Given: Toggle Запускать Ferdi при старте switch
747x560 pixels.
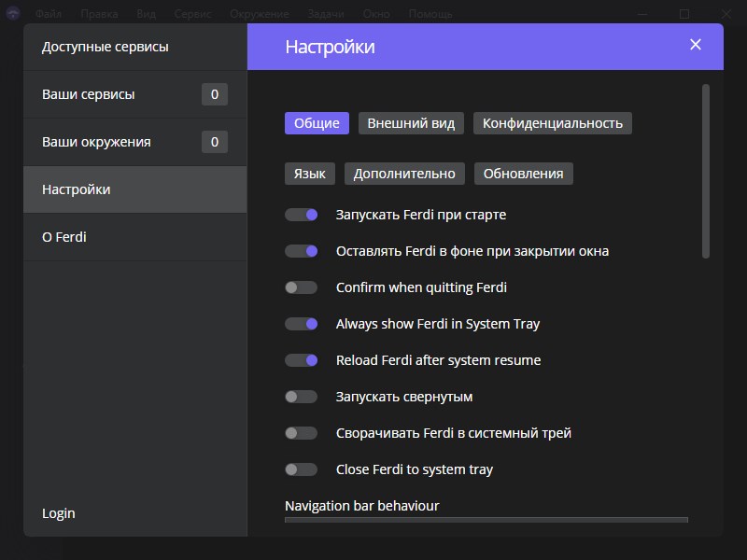Looking at the screenshot, I should (302, 215).
